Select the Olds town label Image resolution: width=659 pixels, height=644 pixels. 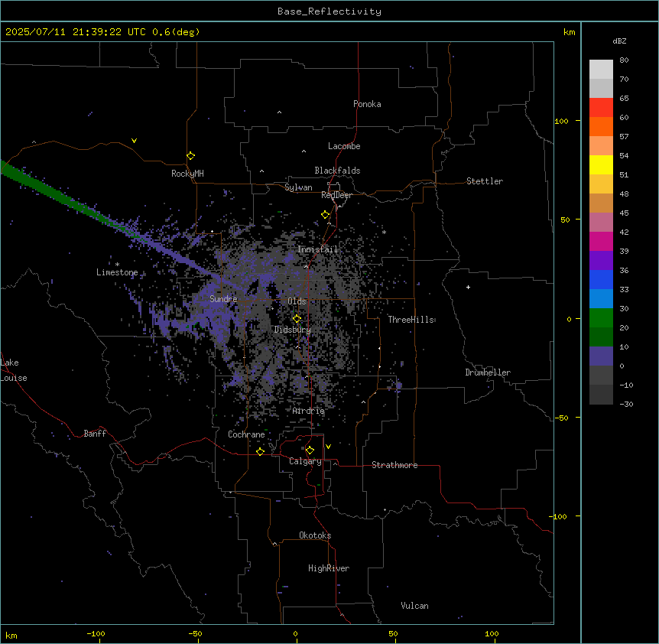297,301
